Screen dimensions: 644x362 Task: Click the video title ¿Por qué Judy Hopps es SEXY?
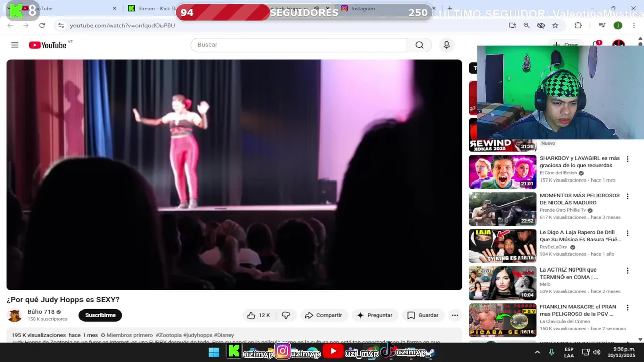[63, 300]
